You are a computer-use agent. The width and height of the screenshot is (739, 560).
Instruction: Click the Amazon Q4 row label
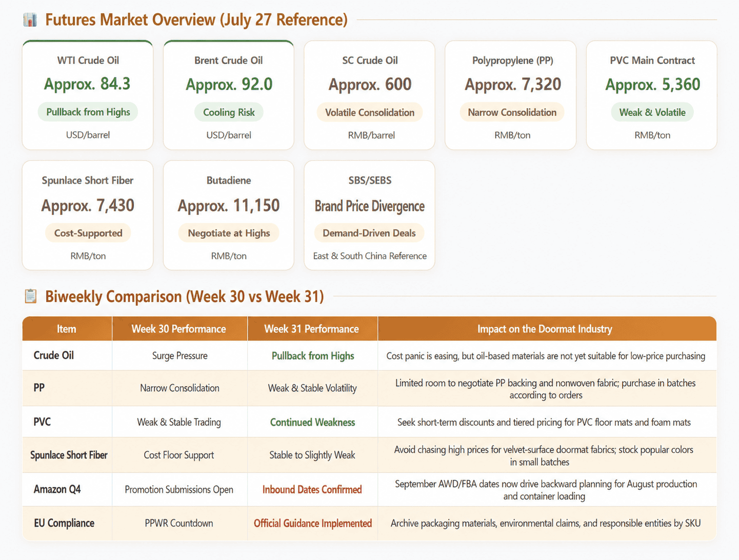(57, 489)
